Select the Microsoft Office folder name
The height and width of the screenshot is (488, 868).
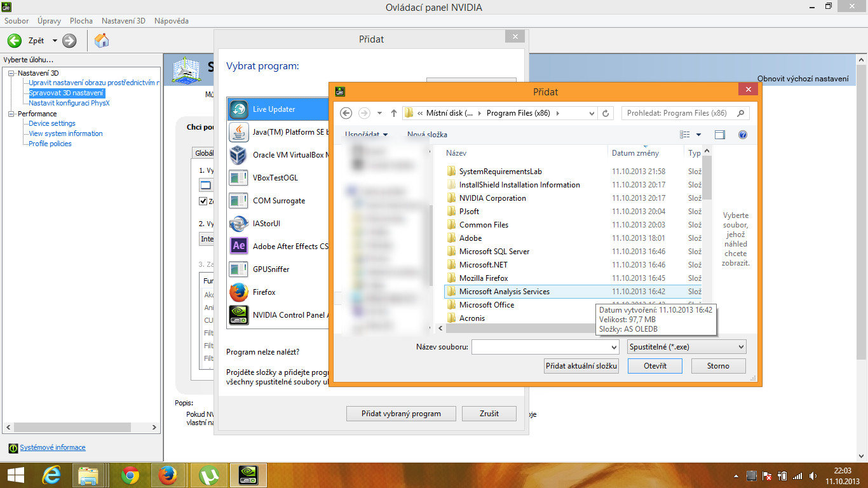(x=487, y=305)
